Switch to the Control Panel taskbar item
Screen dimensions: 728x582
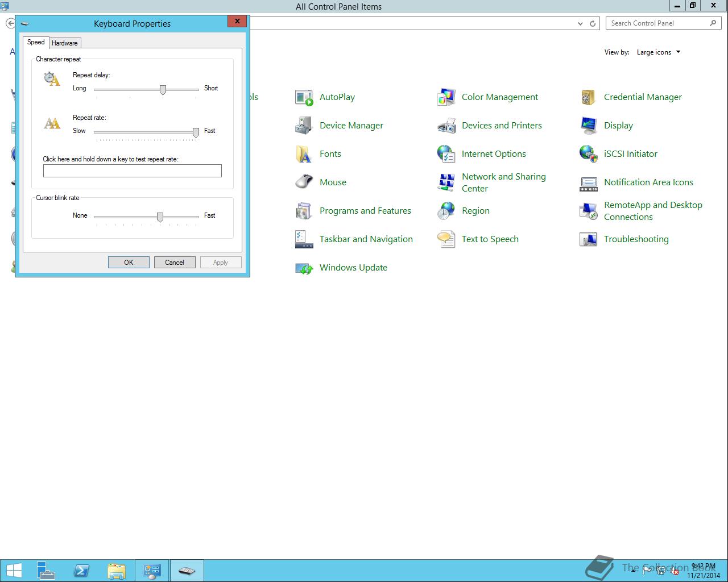point(152,571)
